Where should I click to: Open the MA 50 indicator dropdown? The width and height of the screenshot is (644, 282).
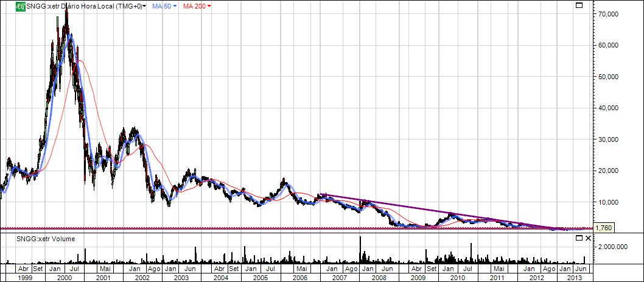click(175, 6)
